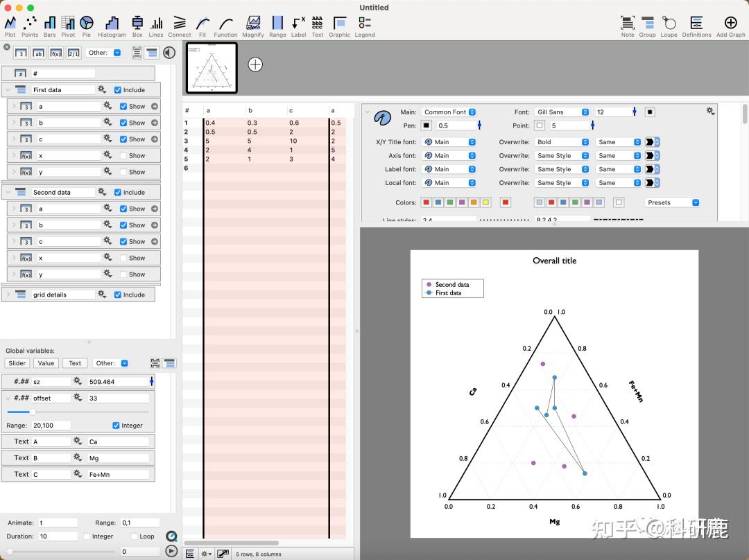Open the Common Font dropdown
This screenshot has height=560, width=749.
click(x=447, y=112)
